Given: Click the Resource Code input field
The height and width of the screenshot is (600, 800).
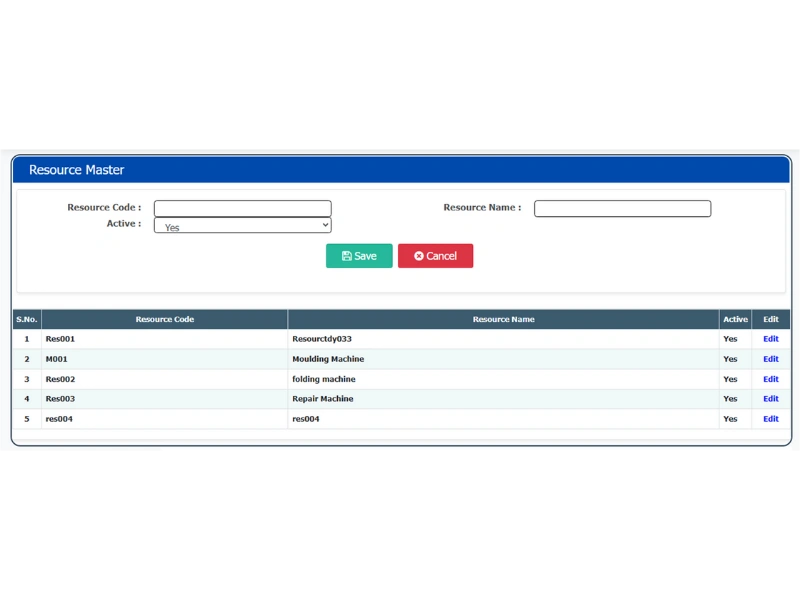Looking at the screenshot, I should click(x=242, y=207).
